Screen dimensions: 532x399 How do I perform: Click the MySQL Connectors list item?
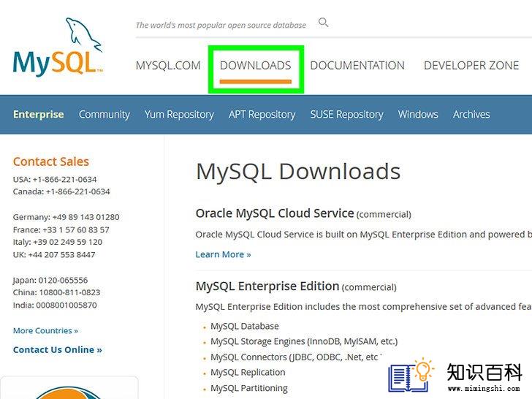pos(295,357)
